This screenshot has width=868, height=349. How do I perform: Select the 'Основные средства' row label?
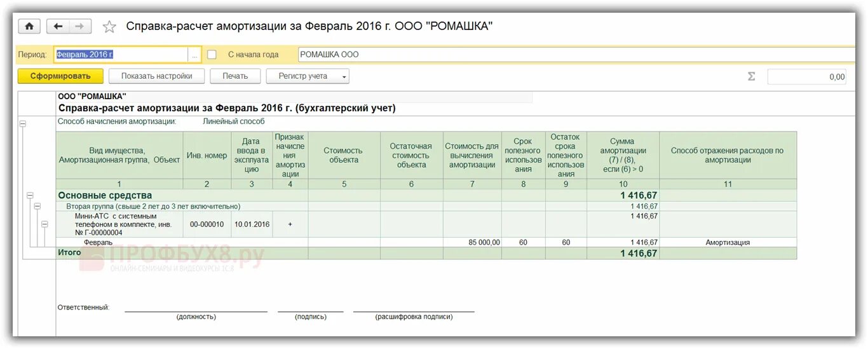(105, 196)
